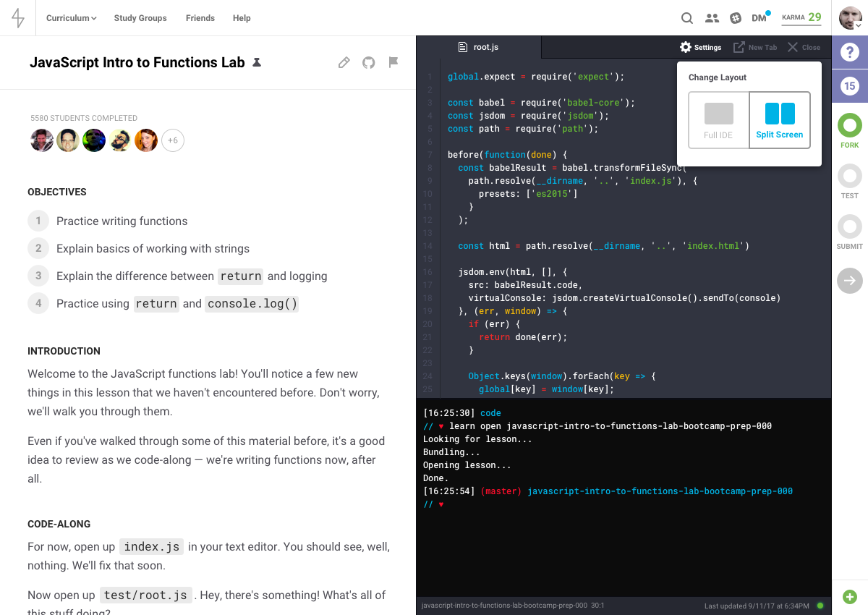
Task: Click the INTRODUCTION section heading
Action: click(64, 351)
